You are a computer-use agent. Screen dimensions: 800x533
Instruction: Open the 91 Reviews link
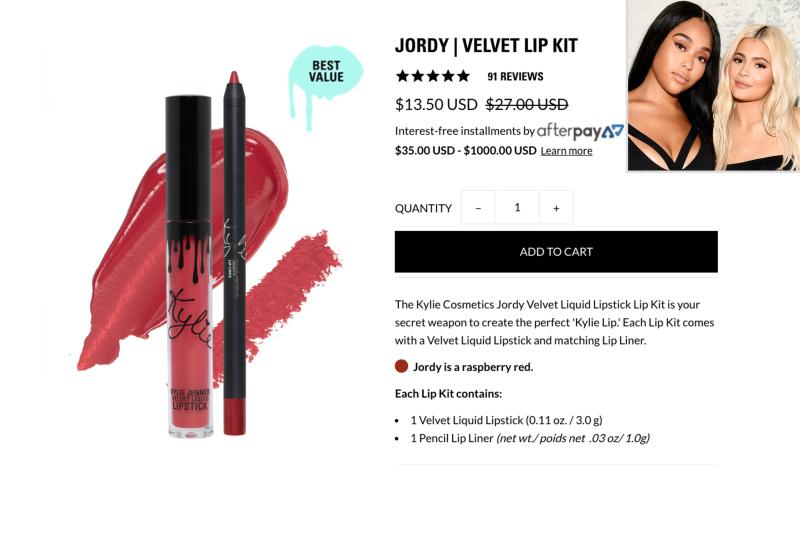[x=515, y=77]
